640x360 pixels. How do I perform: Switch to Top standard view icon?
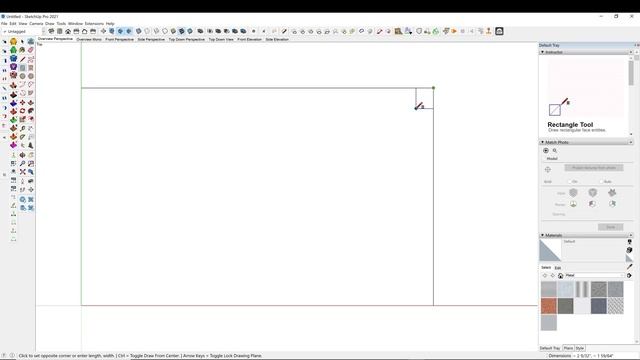(60, 31)
